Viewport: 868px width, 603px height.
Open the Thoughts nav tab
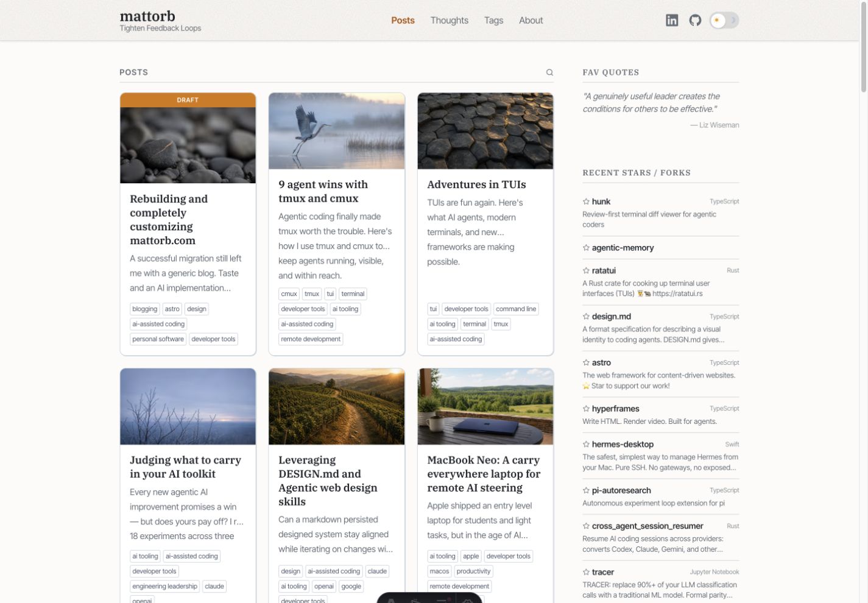(x=450, y=20)
